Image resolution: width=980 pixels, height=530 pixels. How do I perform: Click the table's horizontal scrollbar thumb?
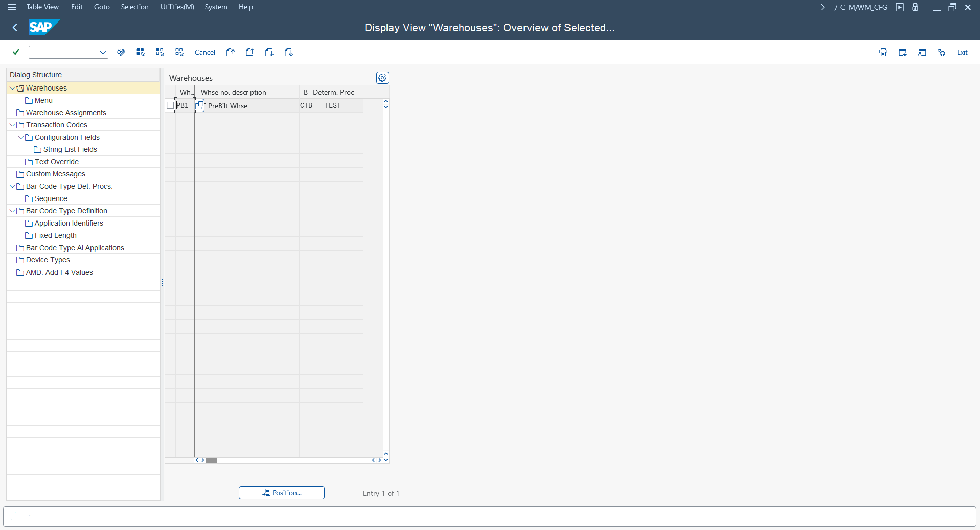pyautogui.click(x=211, y=460)
